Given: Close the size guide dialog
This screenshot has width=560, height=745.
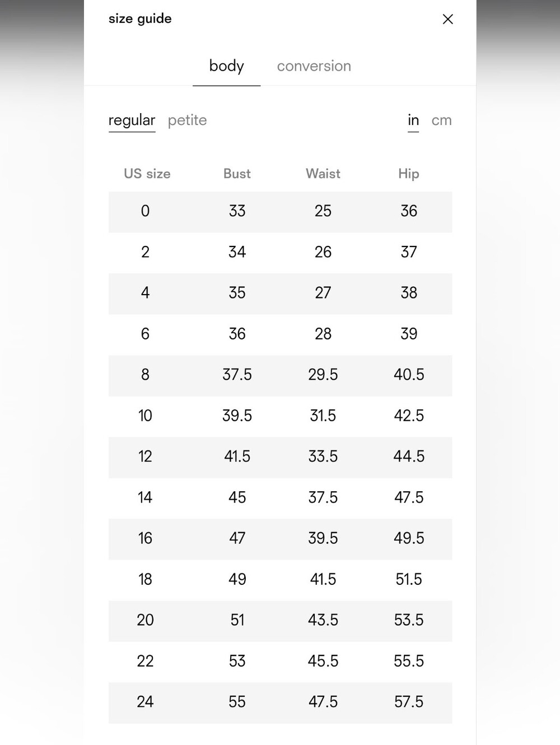Looking at the screenshot, I should click(447, 19).
